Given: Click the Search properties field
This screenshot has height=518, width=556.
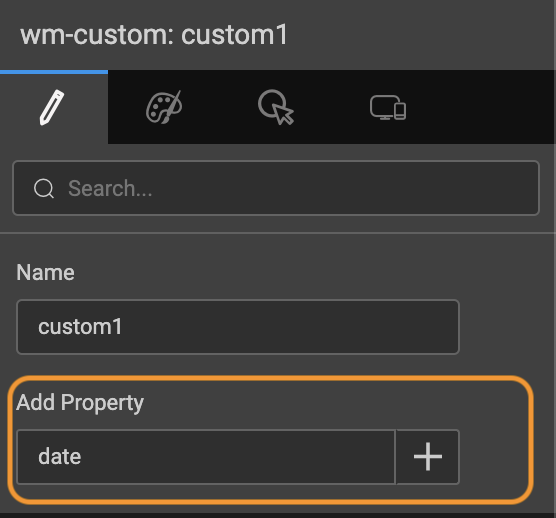Looking at the screenshot, I should click(x=276, y=188).
